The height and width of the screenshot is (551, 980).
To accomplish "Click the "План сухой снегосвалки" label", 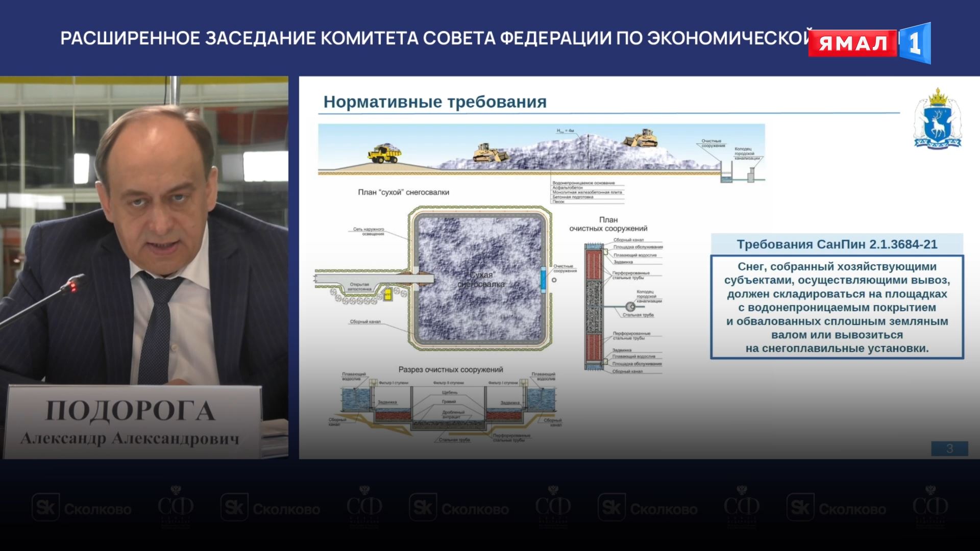I will coord(403,192).
